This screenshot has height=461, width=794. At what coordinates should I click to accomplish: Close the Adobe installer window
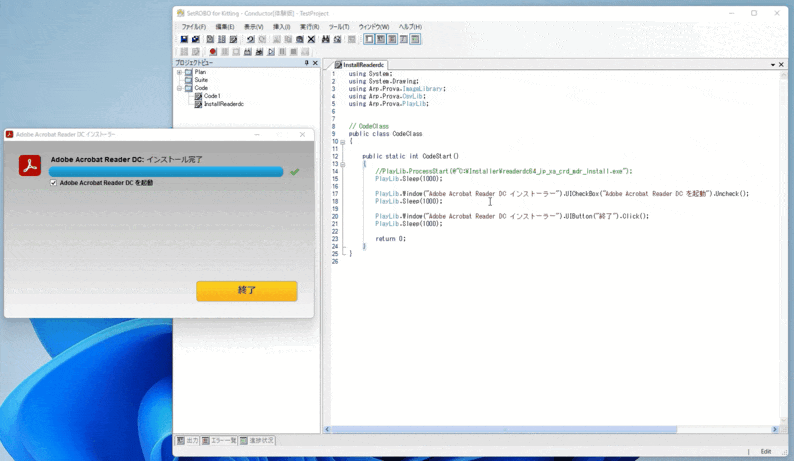(302, 134)
